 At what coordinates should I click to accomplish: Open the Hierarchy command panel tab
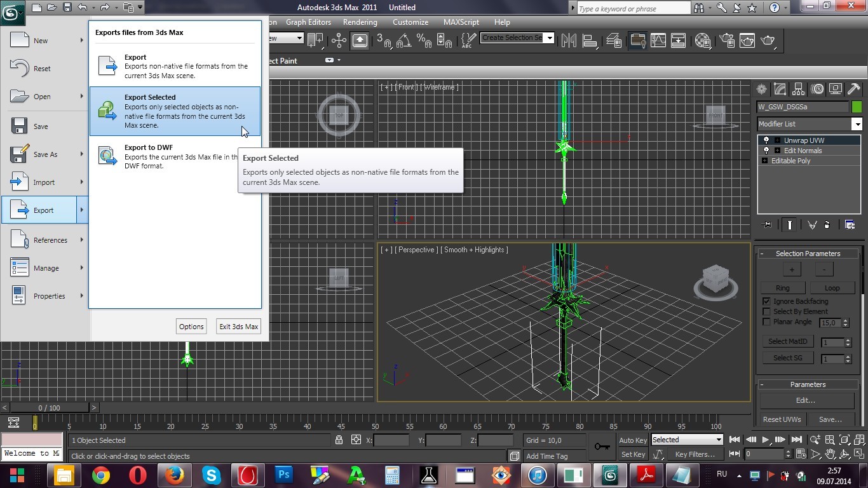tap(799, 89)
